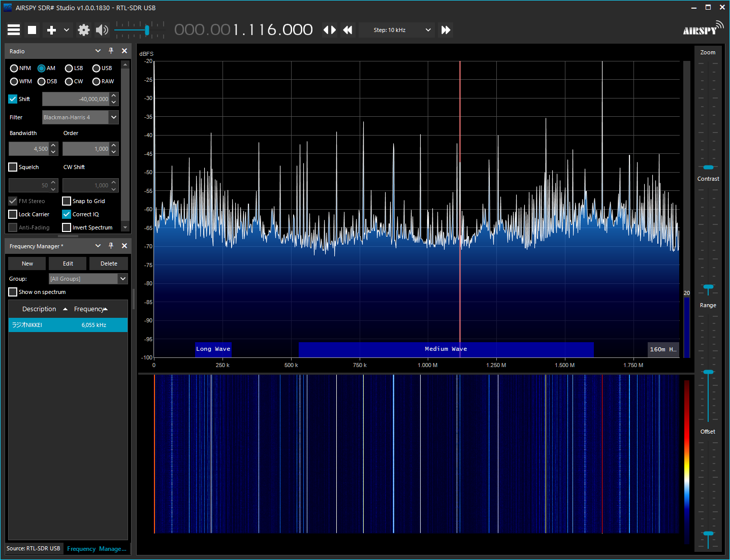Select AM demodulation mode

(x=47, y=68)
